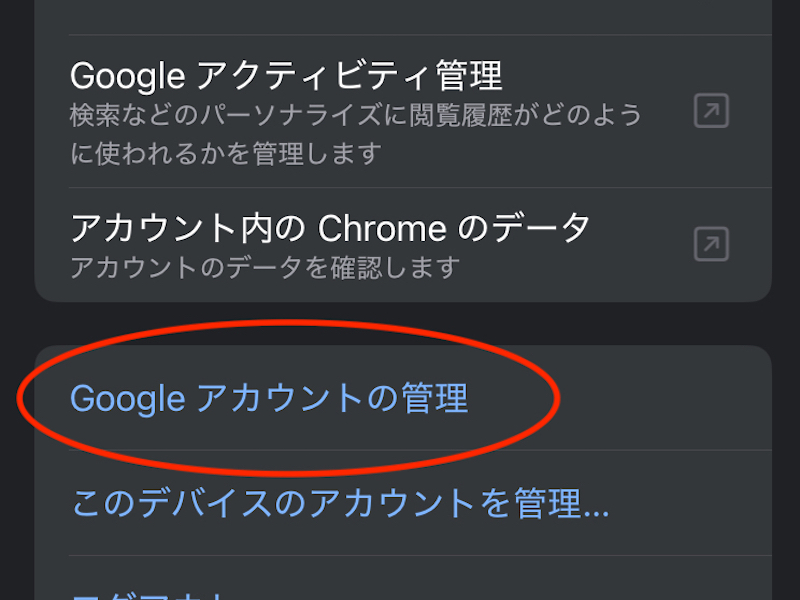Tap external-link icon beside Chrome のデータ

(x=711, y=244)
